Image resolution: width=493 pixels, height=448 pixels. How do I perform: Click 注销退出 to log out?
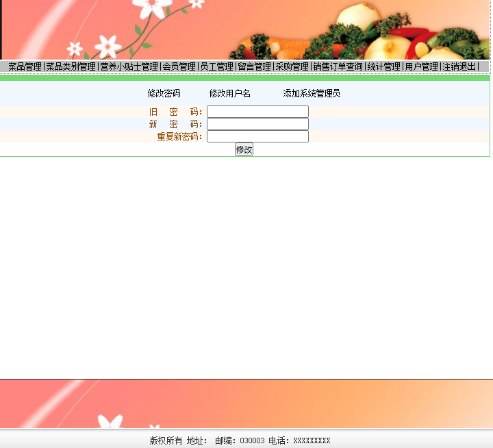[x=459, y=66]
